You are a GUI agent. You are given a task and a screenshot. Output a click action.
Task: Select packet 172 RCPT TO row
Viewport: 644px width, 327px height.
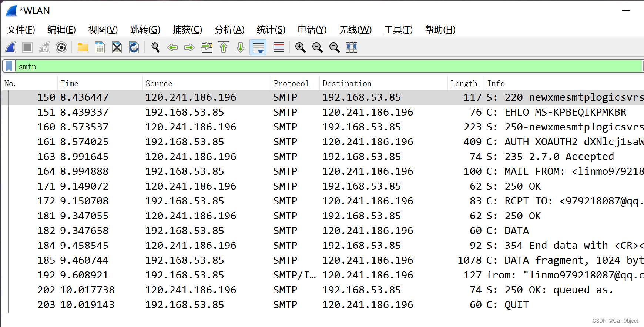click(322, 201)
